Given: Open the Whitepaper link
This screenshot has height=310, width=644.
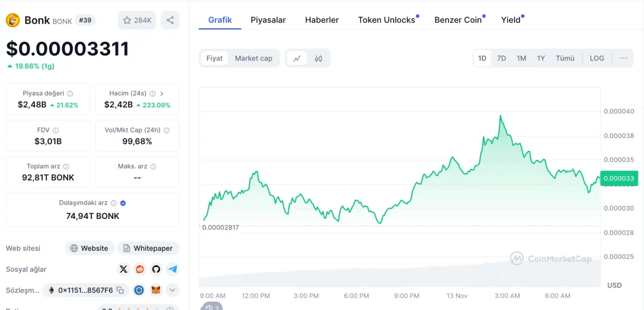Looking at the screenshot, I should pyautogui.click(x=148, y=248).
